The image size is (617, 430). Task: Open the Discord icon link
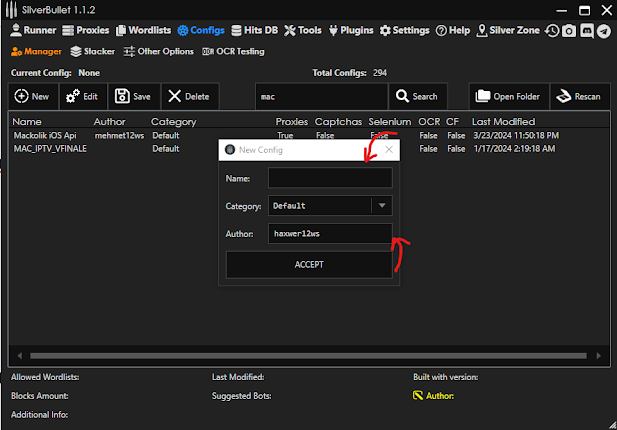[587, 31]
